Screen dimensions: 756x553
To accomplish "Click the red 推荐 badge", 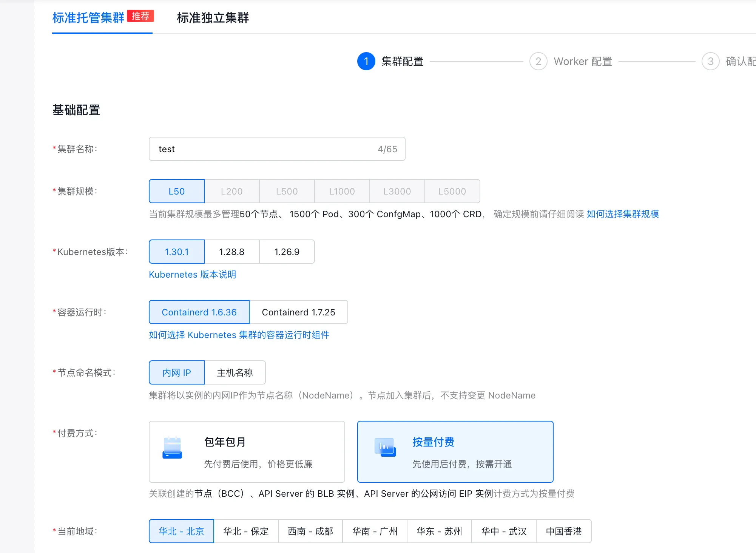I will (x=140, y=16).
